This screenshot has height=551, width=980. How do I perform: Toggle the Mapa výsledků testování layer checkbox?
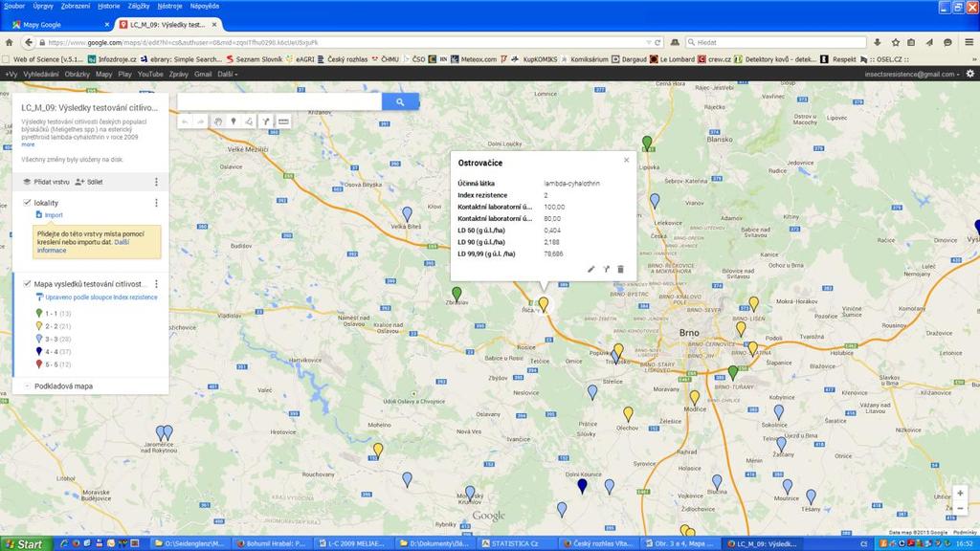pos(27,283)
